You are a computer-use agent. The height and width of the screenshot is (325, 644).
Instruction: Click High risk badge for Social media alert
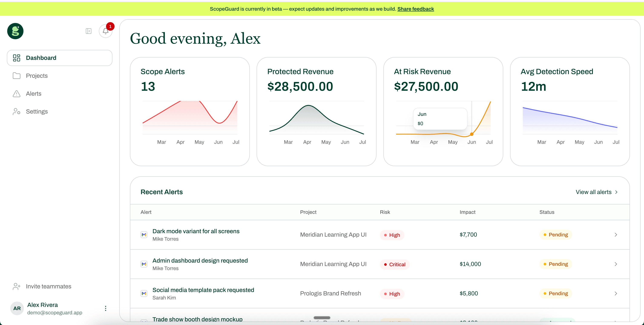tap(392, 294)
